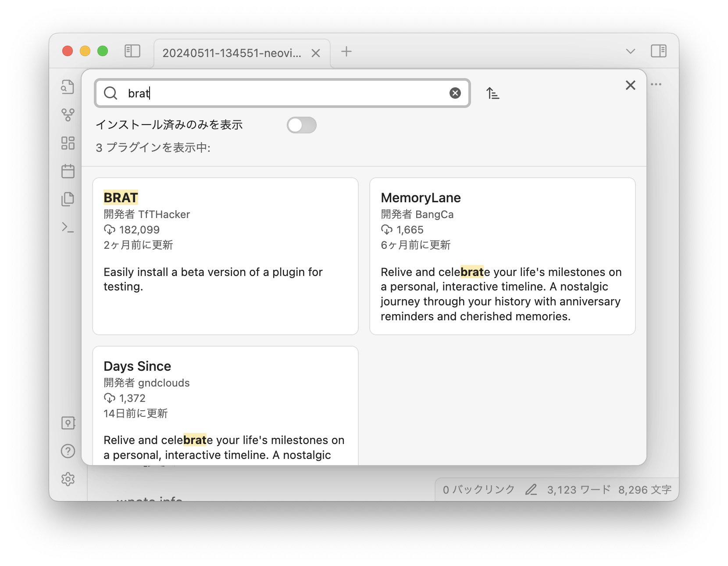Click 8,296 文字 character count

tap(645, 490)
